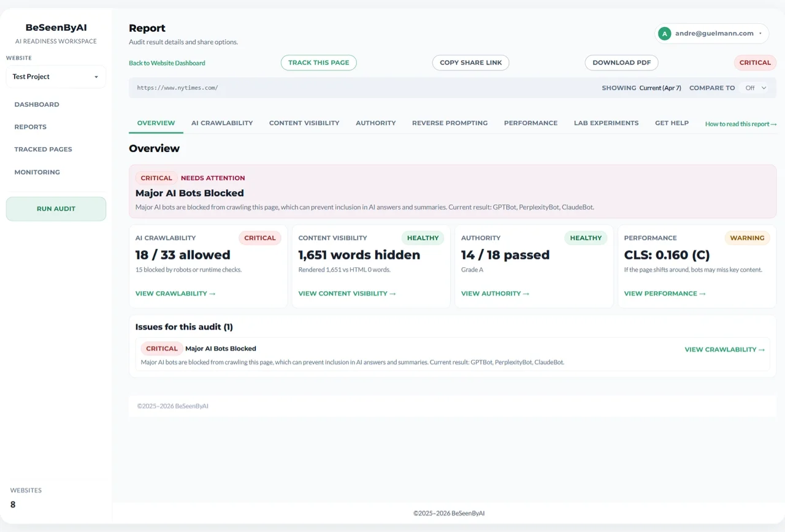Screen dimensions: 785x532
Task: Click the Current (Apr 7) showing value
Action: pos(660,88)
